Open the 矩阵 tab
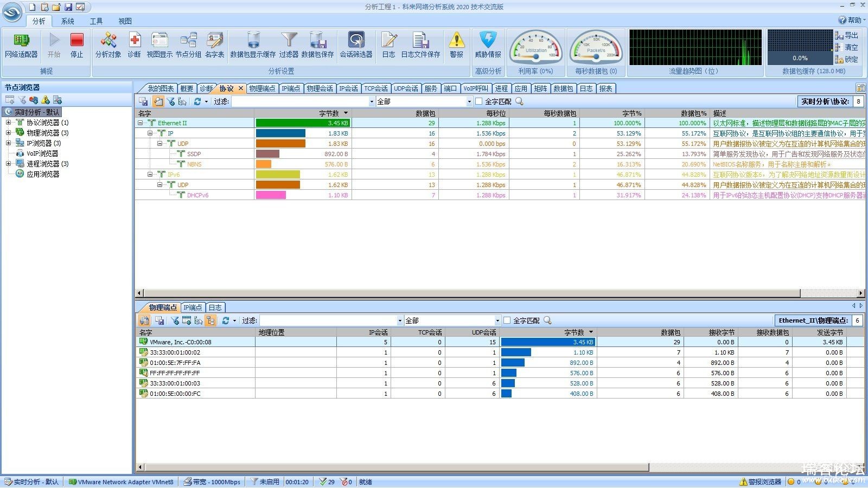Screen dimensions: 868x488 point(540,88)
